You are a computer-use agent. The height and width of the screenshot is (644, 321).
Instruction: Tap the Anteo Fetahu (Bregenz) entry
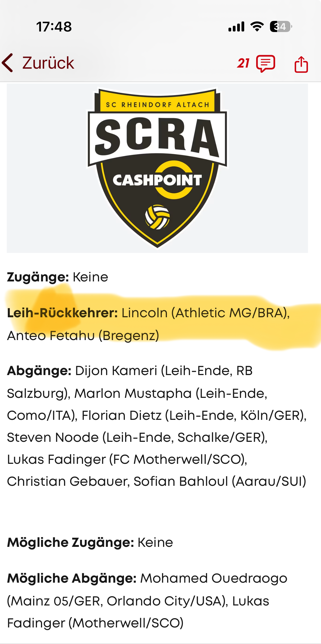point(83,335)
